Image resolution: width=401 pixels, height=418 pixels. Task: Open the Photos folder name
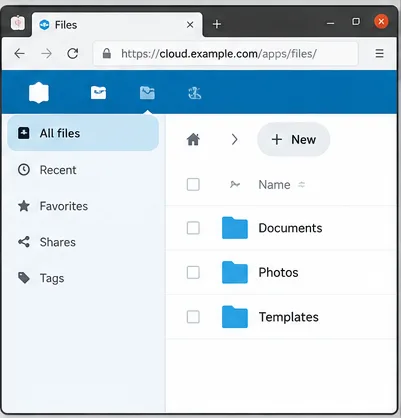[x=278, y=272]
